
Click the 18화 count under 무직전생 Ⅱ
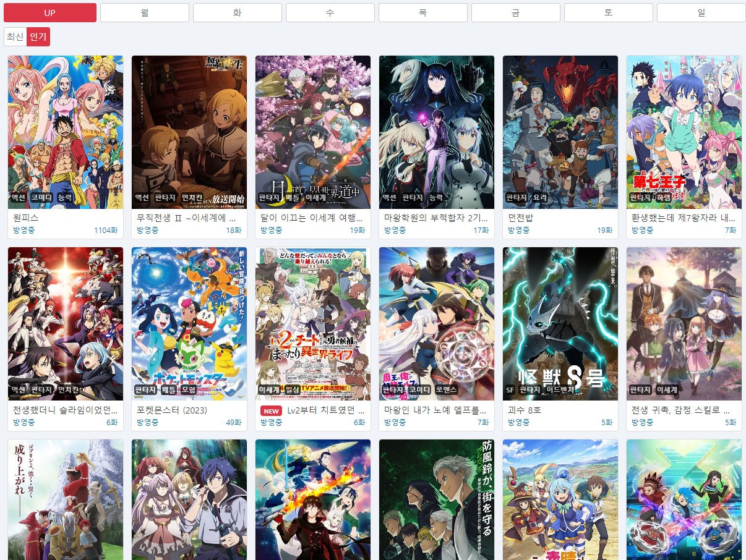pos(234,230)
